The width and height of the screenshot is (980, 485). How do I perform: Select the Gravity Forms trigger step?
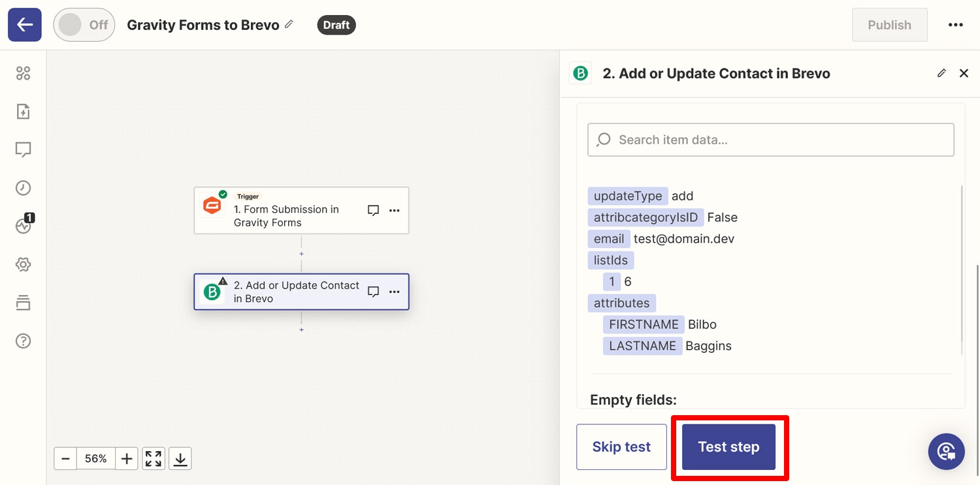(x=301, y=211)
